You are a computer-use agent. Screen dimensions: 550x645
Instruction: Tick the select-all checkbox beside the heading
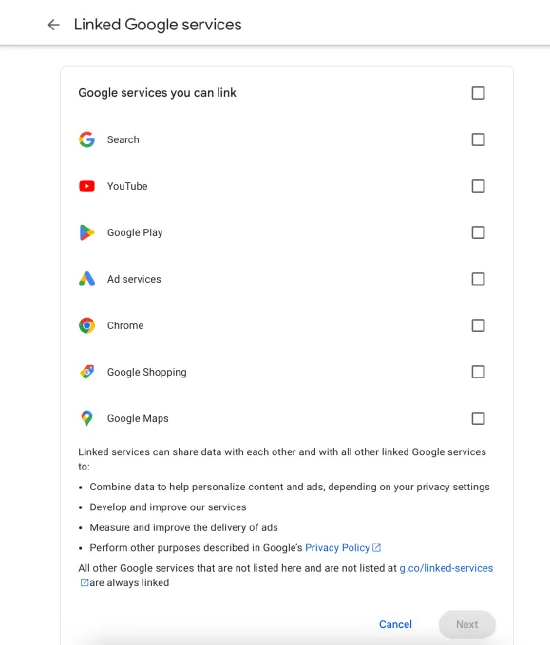coord(478,93)
